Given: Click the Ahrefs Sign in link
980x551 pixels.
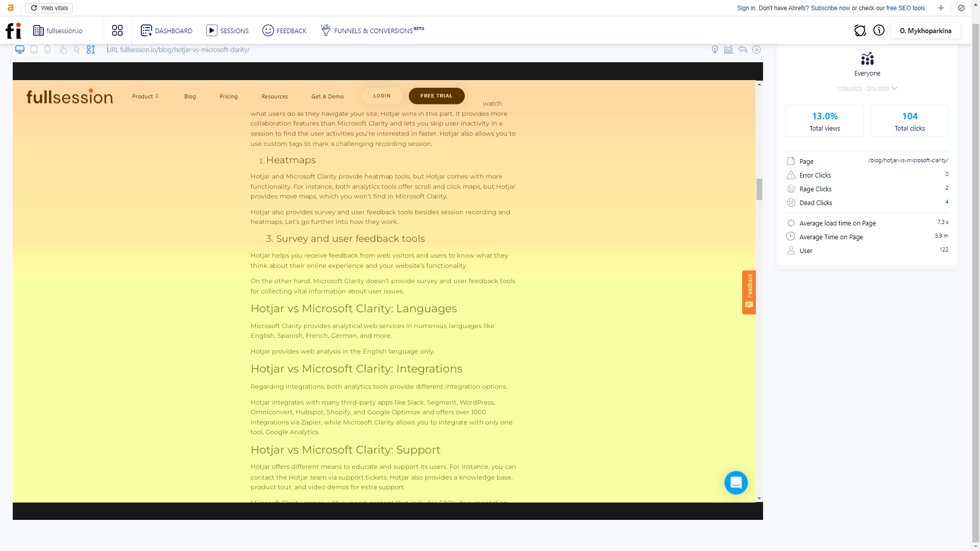Looking at the screenshot, I should click(x=746, y=8).
